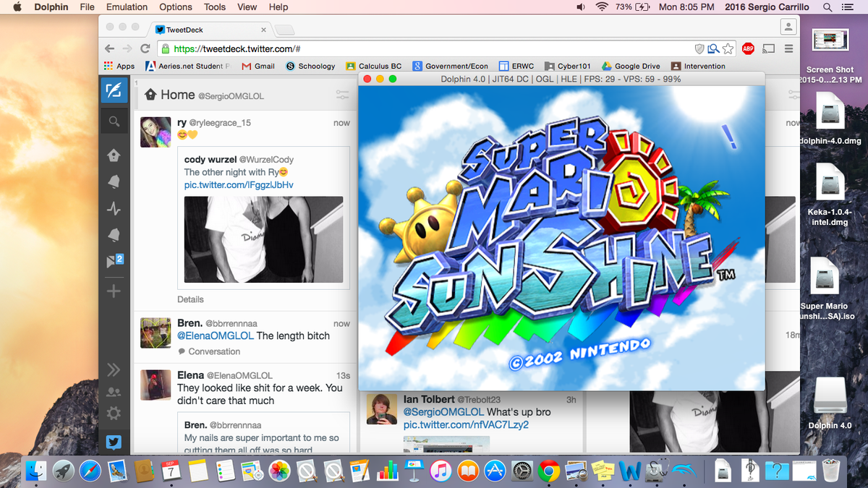This screenshot has height=488, width=868.
Task: Open Ian Tolbert's profile avatar
Action: coord(381,409)
